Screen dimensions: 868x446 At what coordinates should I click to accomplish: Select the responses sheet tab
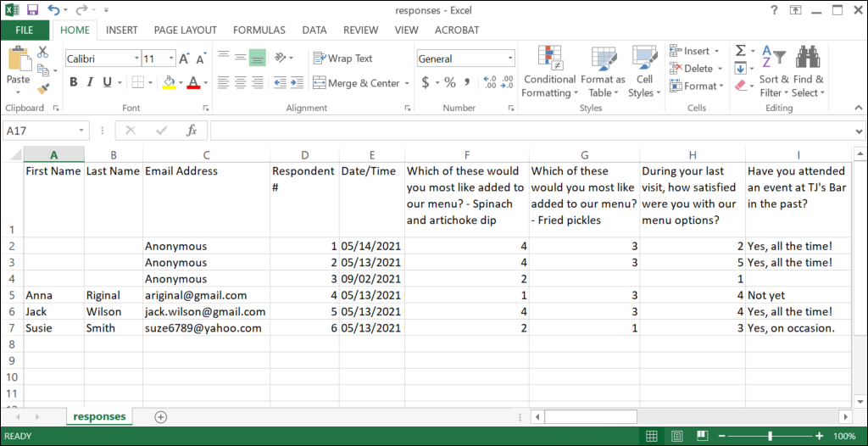[x=100, y=416]
